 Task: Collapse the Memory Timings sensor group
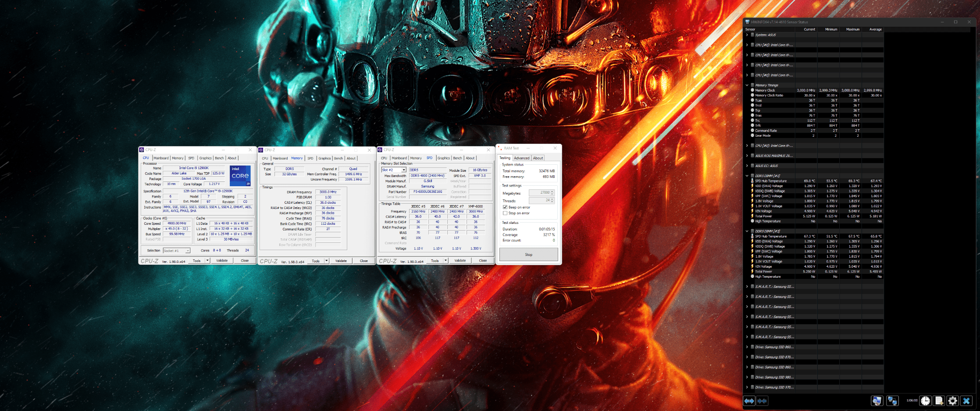tap(747, 85)
